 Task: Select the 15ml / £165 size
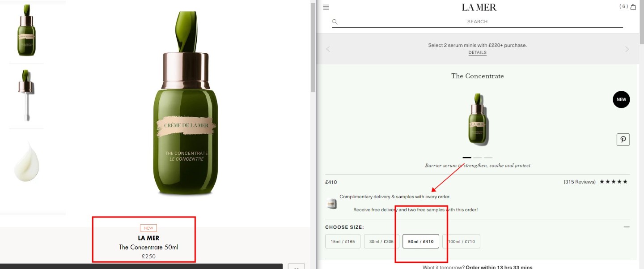[x=343, y=242]
